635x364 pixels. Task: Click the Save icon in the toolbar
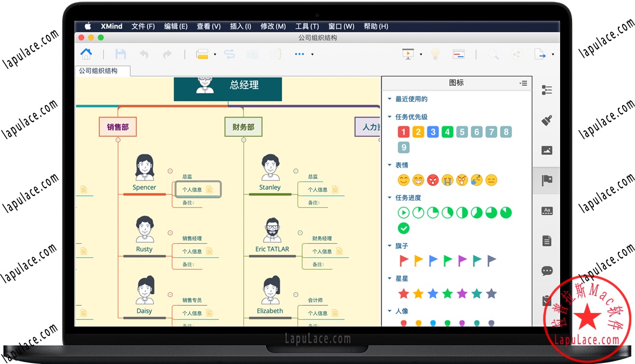tap(121, 54)
